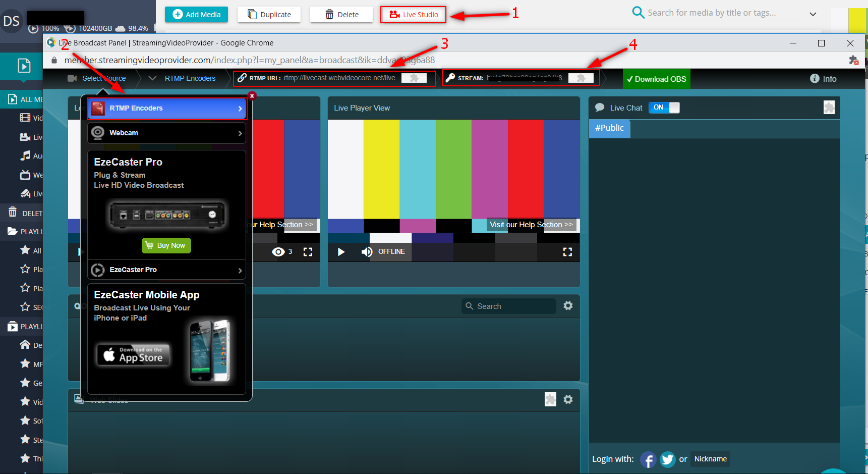Click the Search field above Web Slides
This screenshot has width=868, height=474.
[x=508, y=306]
